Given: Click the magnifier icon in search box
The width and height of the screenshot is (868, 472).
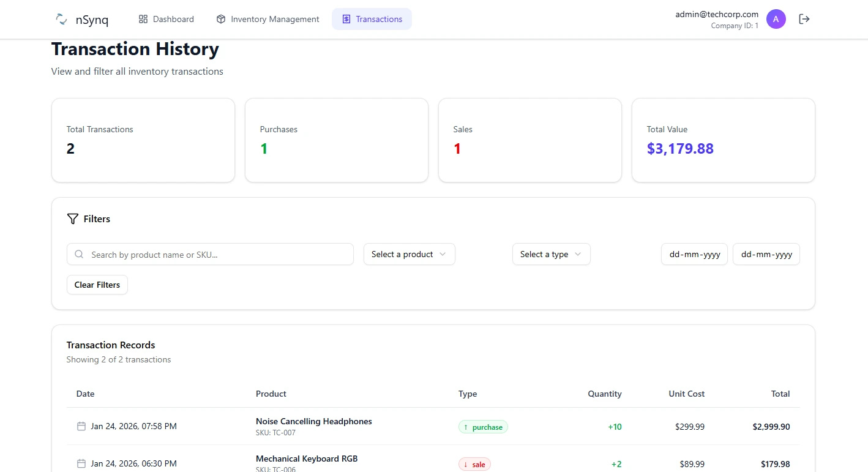Looking at the screenshot, I should [79, 255].
